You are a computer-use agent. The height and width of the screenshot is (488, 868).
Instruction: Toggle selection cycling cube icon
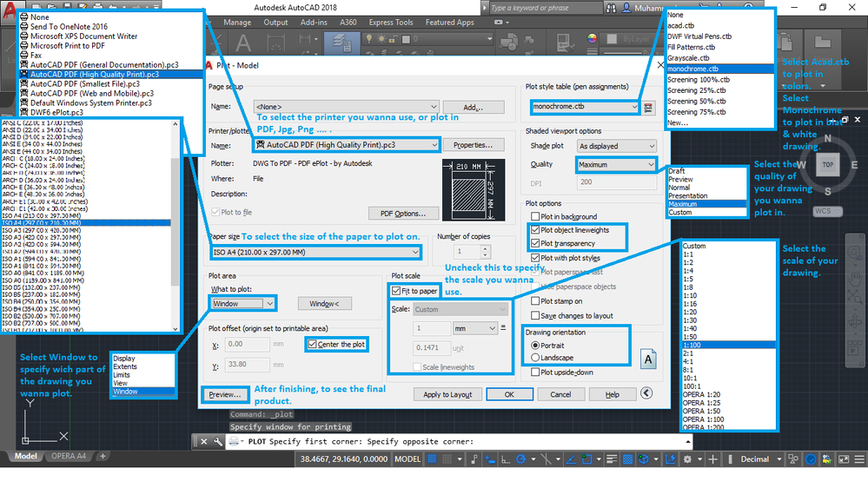click(644, 459)
